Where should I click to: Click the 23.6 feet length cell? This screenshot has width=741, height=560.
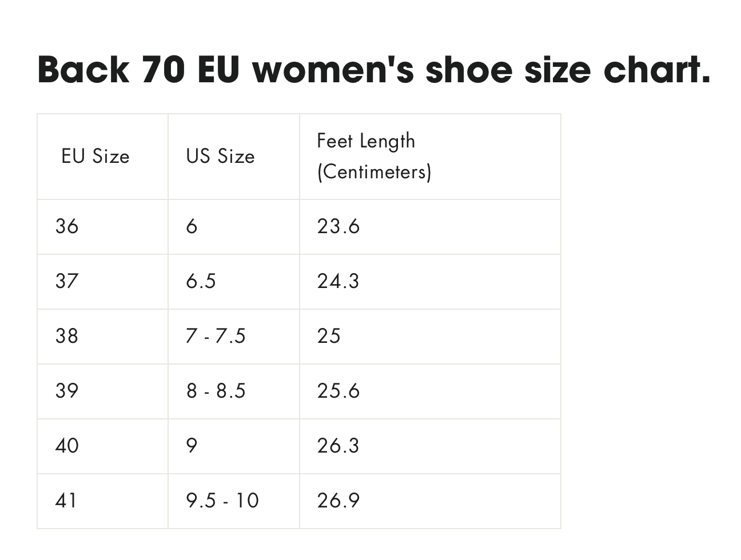pyautogui.click(x=338, y=226)
